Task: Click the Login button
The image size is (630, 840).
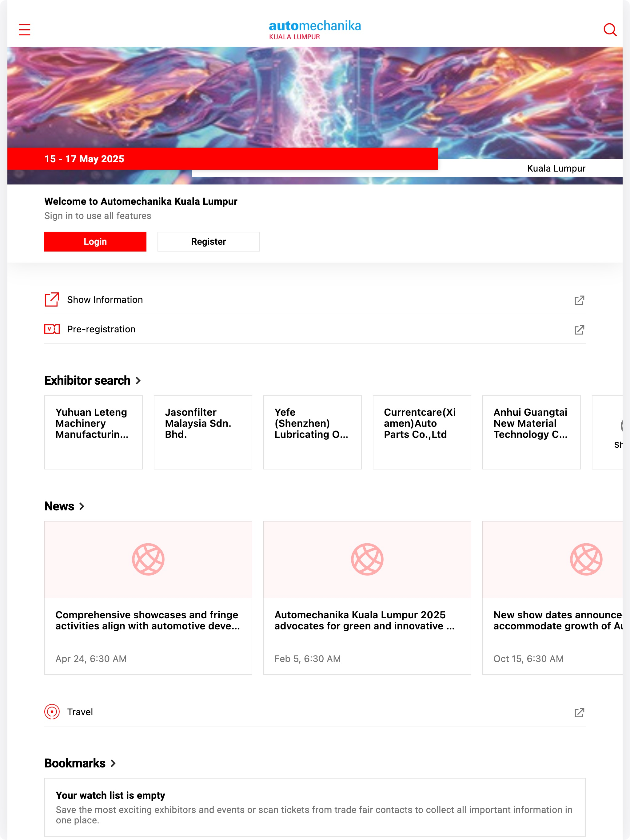Action: pyautogui.click(x=95, y=242)
